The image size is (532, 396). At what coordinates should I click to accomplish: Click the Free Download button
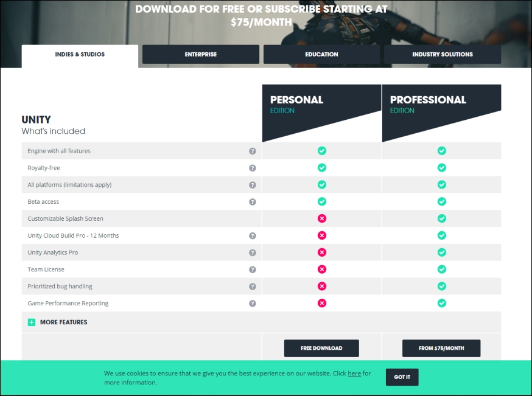click(x=321, y=348)
